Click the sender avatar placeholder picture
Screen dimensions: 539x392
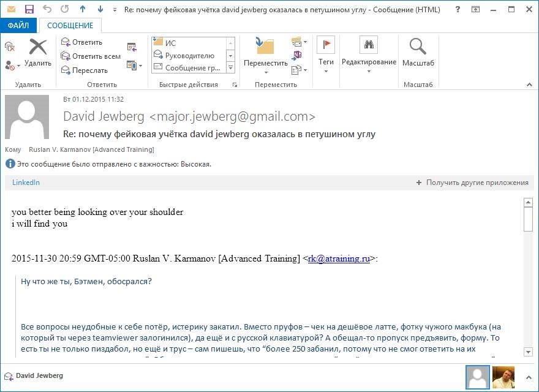point(27,117)
